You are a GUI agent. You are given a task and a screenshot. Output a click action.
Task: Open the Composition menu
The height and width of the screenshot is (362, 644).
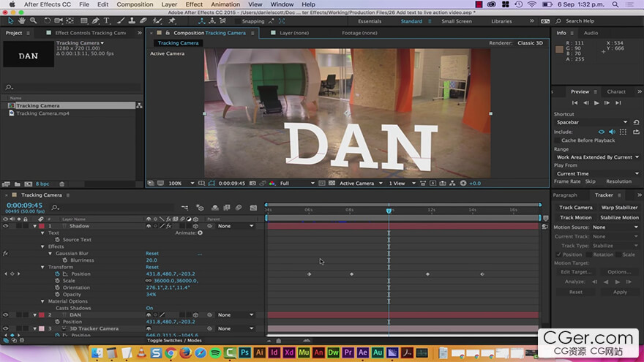135,4
